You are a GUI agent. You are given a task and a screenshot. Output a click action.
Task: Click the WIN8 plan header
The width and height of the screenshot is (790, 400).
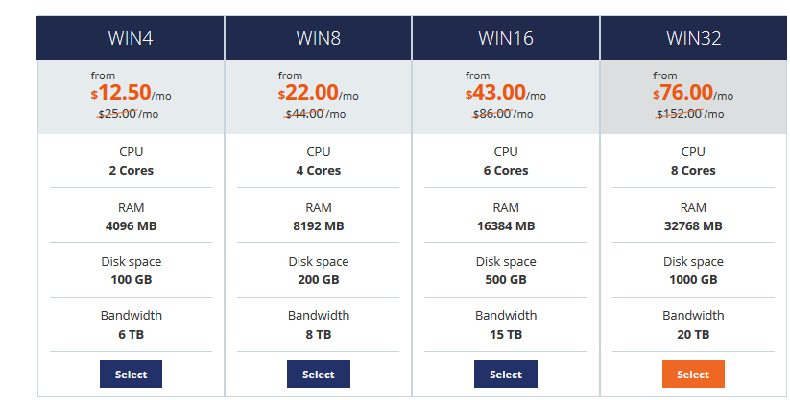point(318,38)
